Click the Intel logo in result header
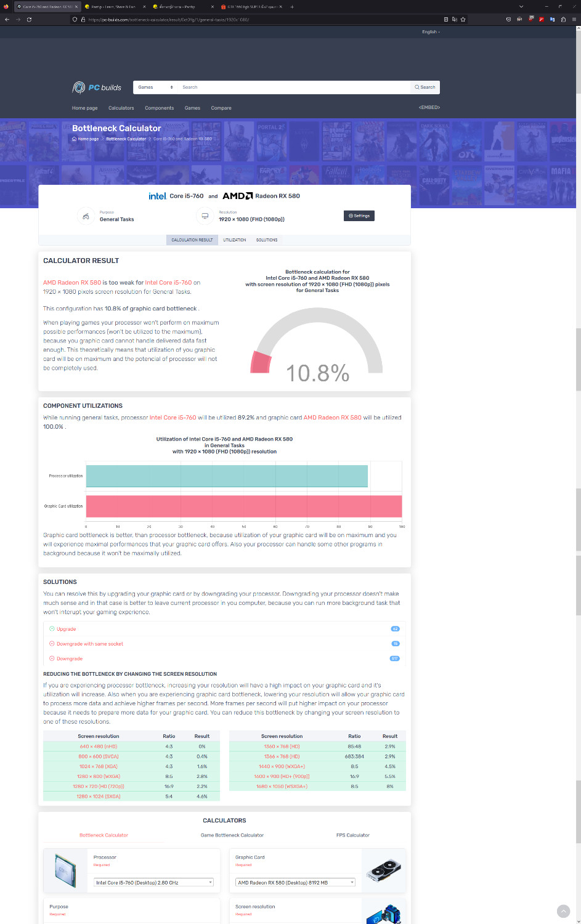The height and width of the screenshot is (924, 581). click(157, 196)
